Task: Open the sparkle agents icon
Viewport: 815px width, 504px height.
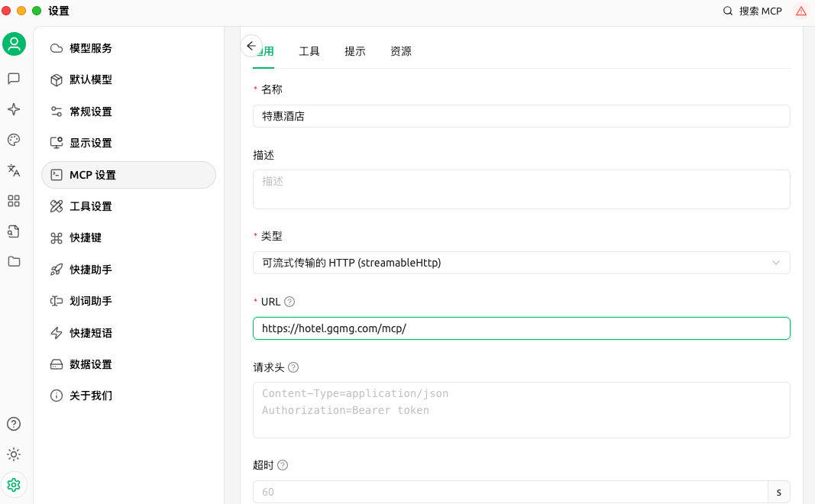Action: pyautogui.click(x=14, y=109)
